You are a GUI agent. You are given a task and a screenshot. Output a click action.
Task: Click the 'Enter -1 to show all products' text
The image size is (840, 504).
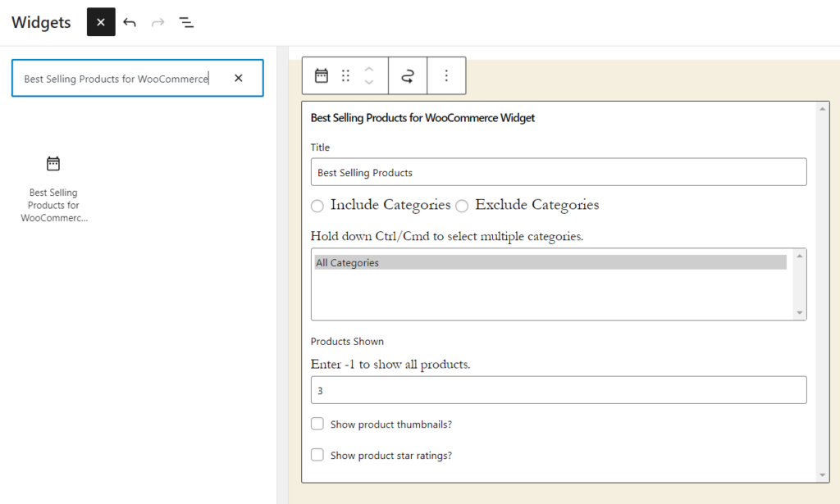[390, 365]
